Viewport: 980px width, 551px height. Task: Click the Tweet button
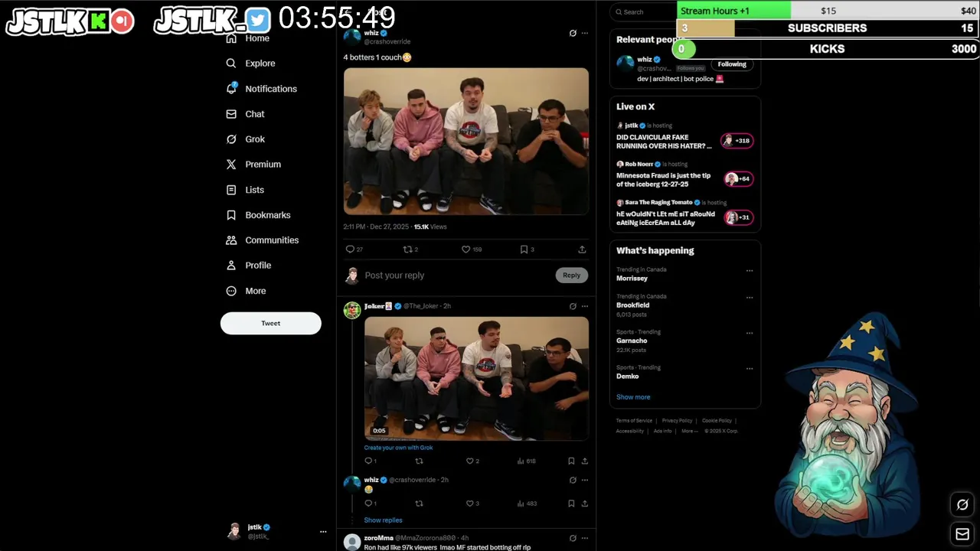(x=271, y=323)
